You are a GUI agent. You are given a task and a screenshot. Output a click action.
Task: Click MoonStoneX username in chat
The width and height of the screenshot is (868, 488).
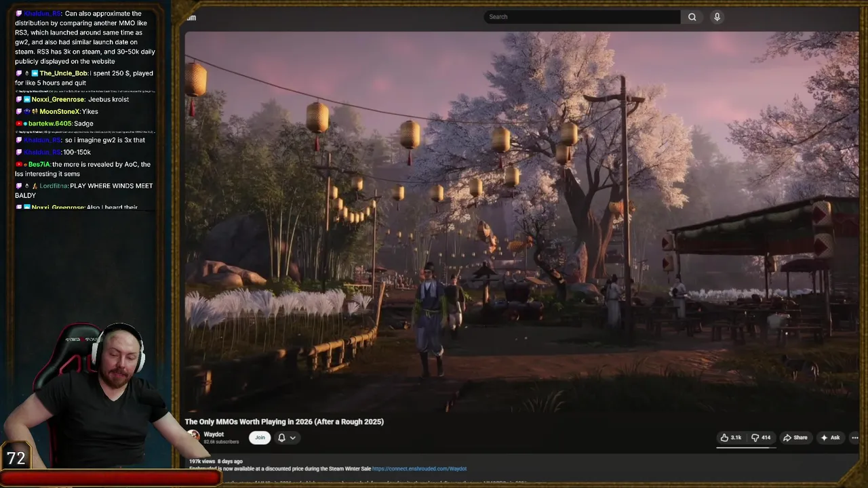(x=59, y=111)
